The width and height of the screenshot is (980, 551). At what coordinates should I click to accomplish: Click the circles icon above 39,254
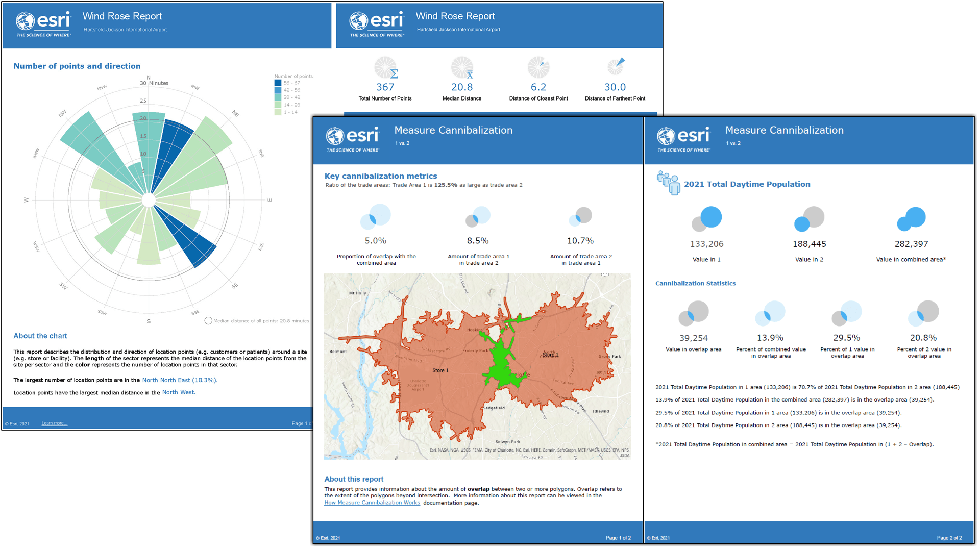pos(693,313)
